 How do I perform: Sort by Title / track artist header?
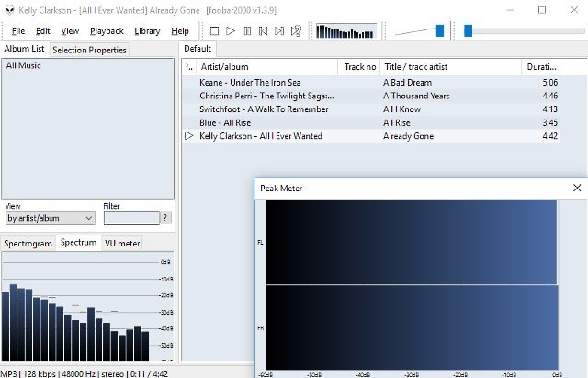click(451, 67)
